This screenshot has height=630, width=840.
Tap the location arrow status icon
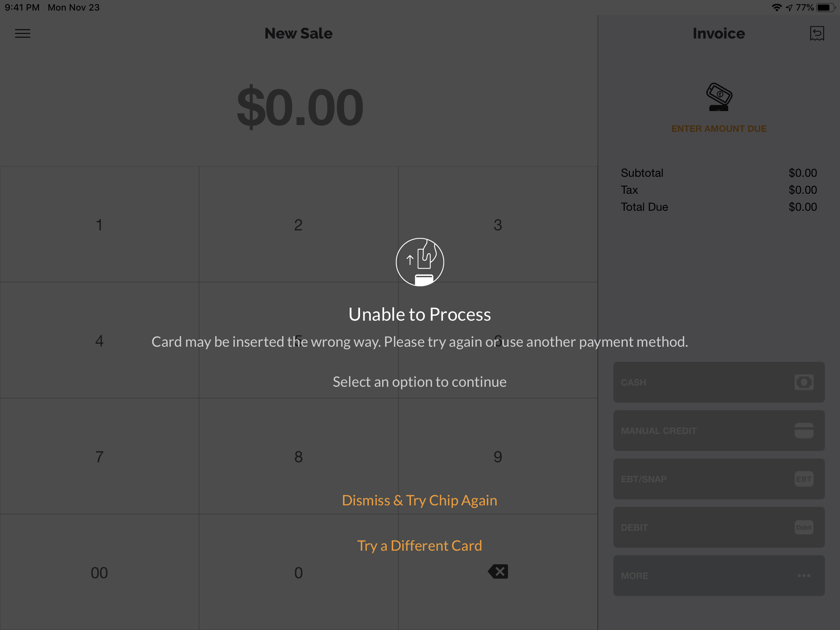click(x=789, y=8)
